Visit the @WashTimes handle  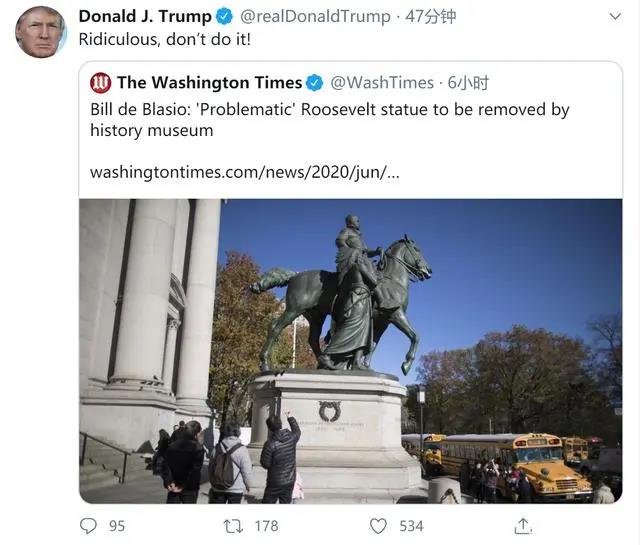pyautogui.click(x=382, y=83)
